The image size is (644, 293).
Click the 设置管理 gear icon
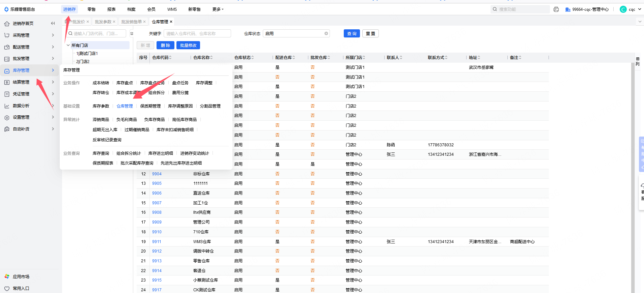pos(7,117)
